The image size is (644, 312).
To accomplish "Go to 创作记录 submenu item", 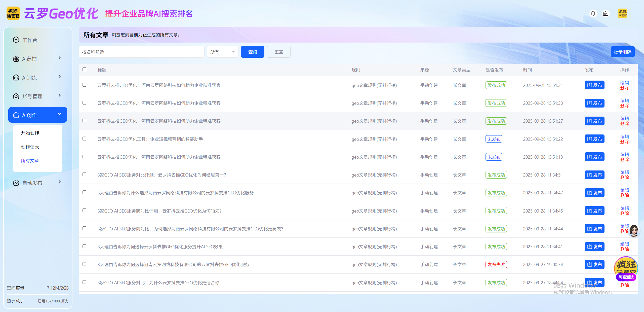I will pyautogui.click(x=30, y=147).
